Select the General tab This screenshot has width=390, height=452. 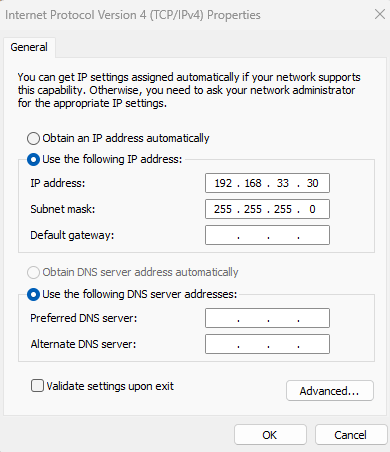click(29, 47)
